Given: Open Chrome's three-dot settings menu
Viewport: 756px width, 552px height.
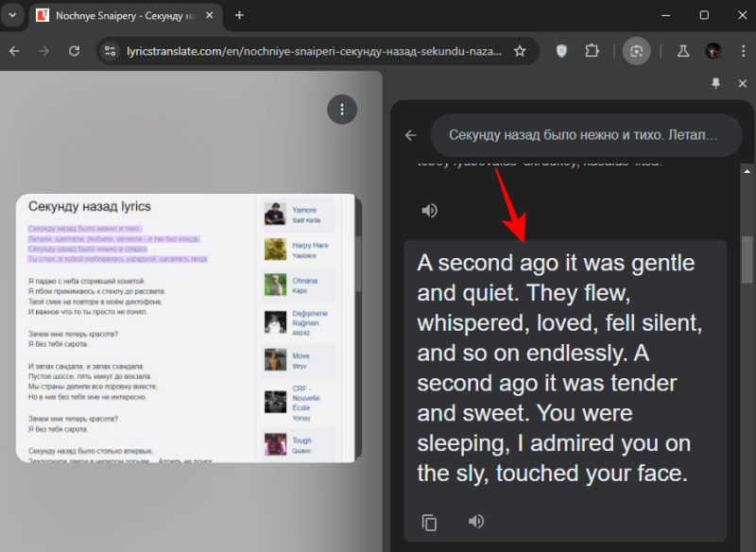Looking at the screenshot, I should (x=745, y=52).
